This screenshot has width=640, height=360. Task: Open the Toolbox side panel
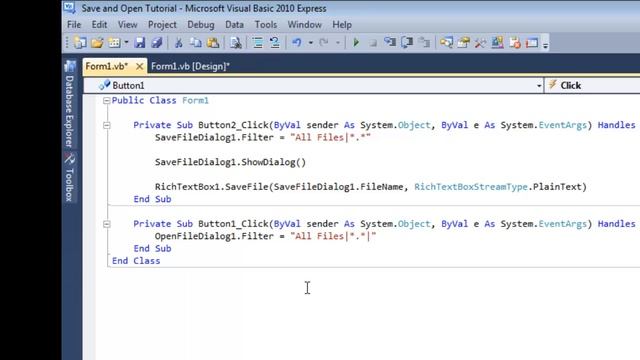point(69,178)
